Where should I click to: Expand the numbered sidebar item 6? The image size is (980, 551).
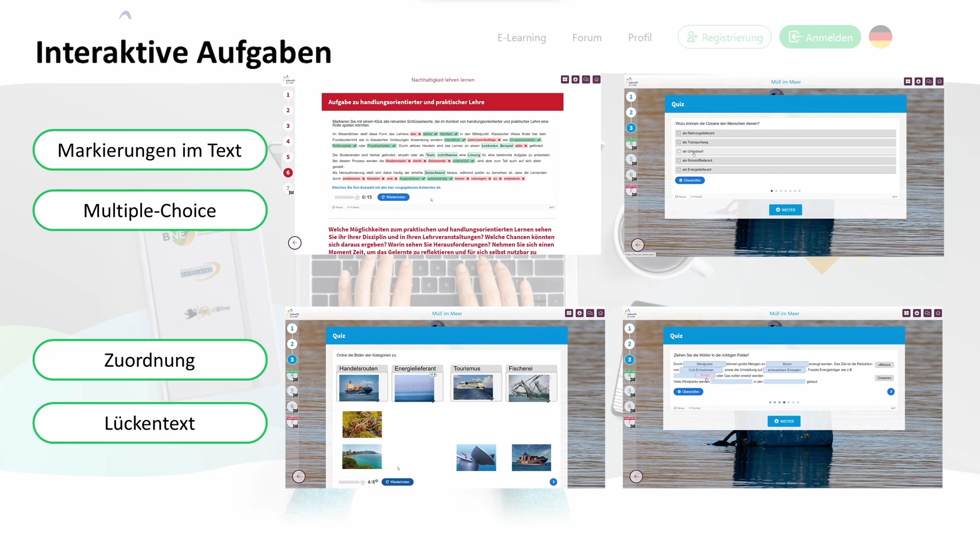(289, 172)
